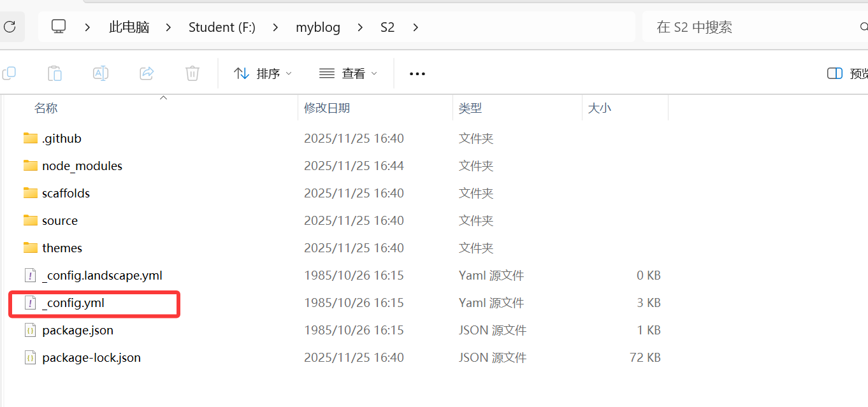This screenshot has width=868, height=407.
Task: Click the share arrow icon
Action: point(147,73)
